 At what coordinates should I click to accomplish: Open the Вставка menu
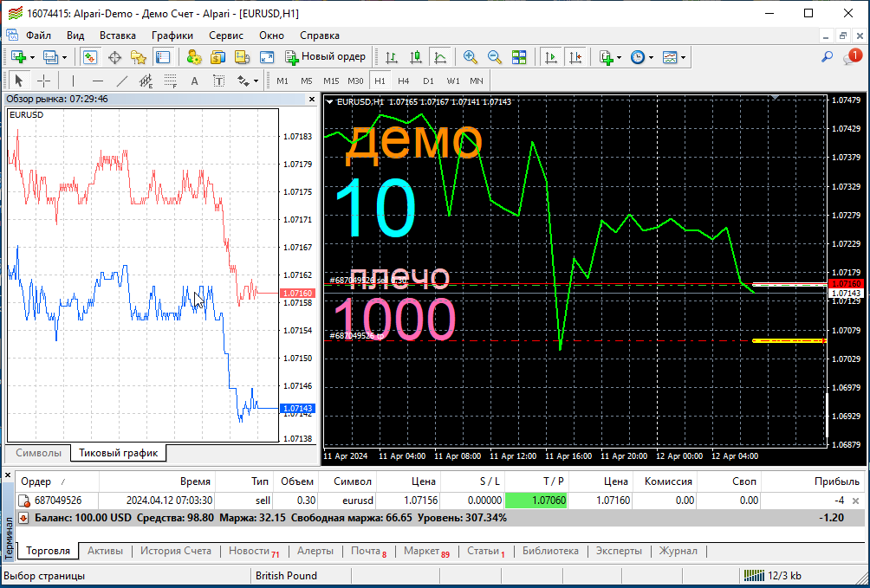coord(118,36)
